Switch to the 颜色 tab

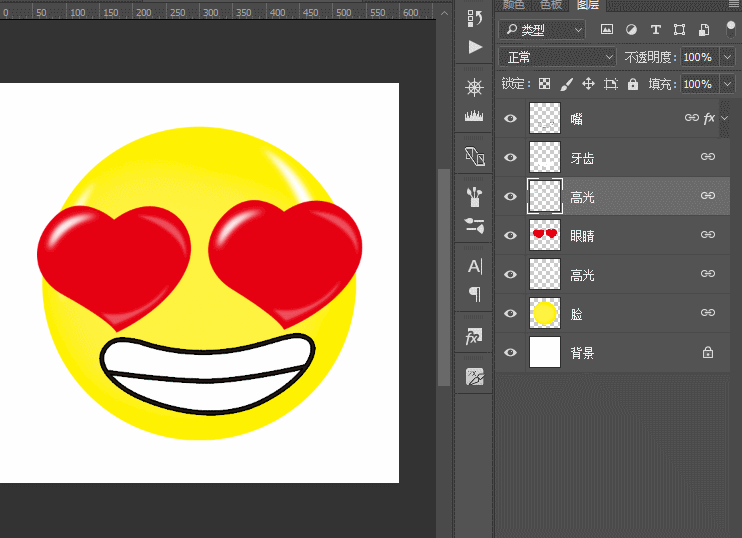(513, 5)
